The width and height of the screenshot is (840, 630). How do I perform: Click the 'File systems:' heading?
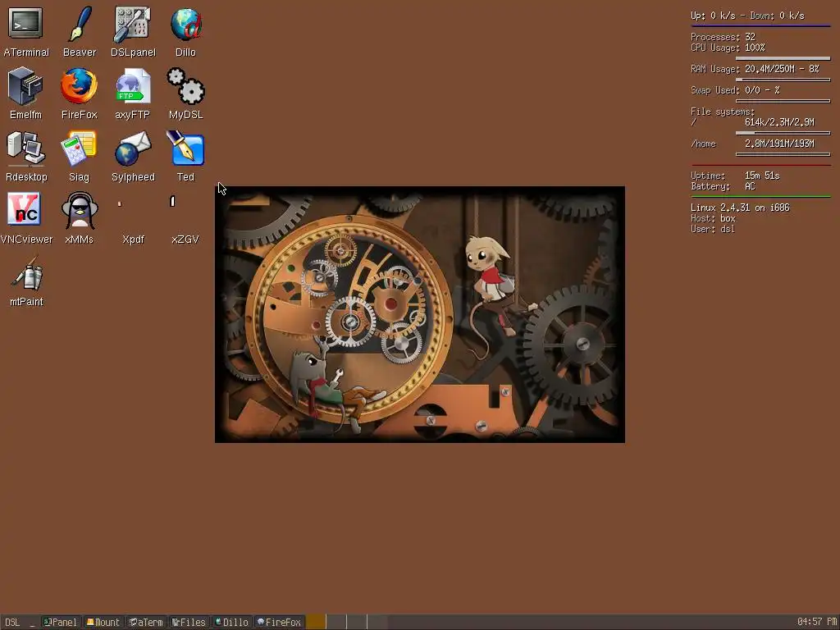tap(722, 112)
